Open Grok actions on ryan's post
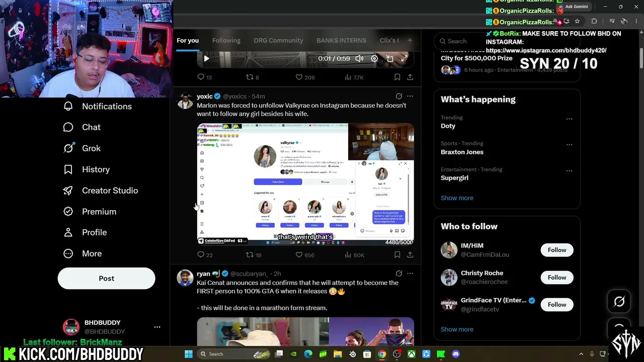 pos(398,274)
